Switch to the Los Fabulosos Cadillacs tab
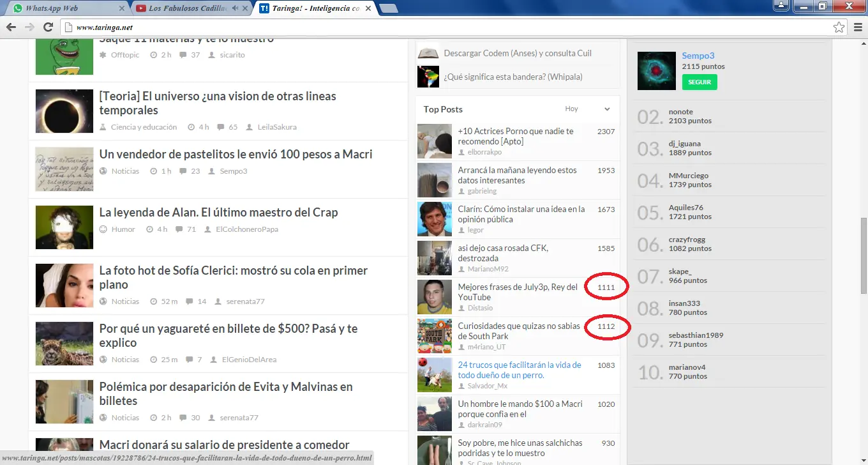 191,8
